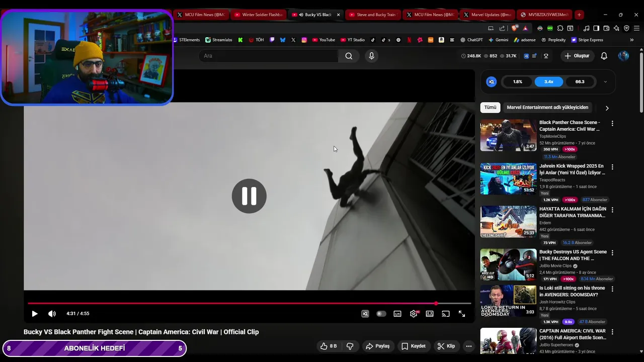The height and width of the screenshot is (362, 644).
Task: Open STElements bookmark
Action: pyautogui.click(x=186, y=40)
